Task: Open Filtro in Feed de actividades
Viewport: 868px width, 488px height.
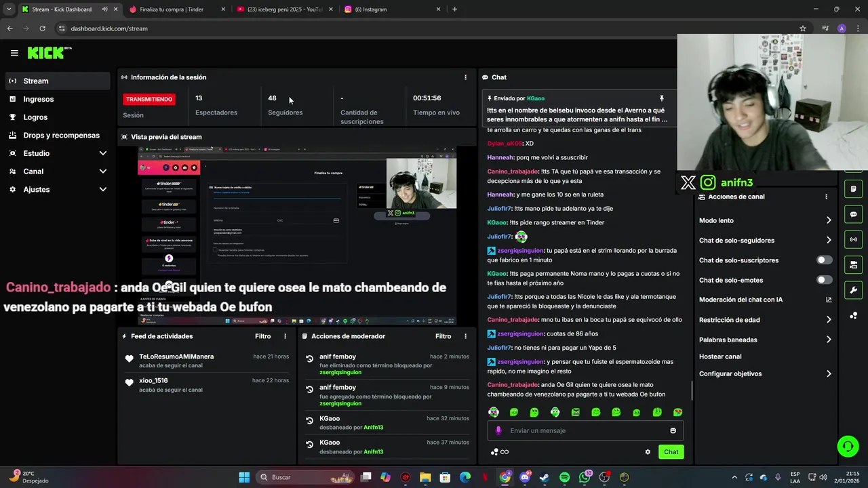Action: pyautogui.click(x=263, y=336)
